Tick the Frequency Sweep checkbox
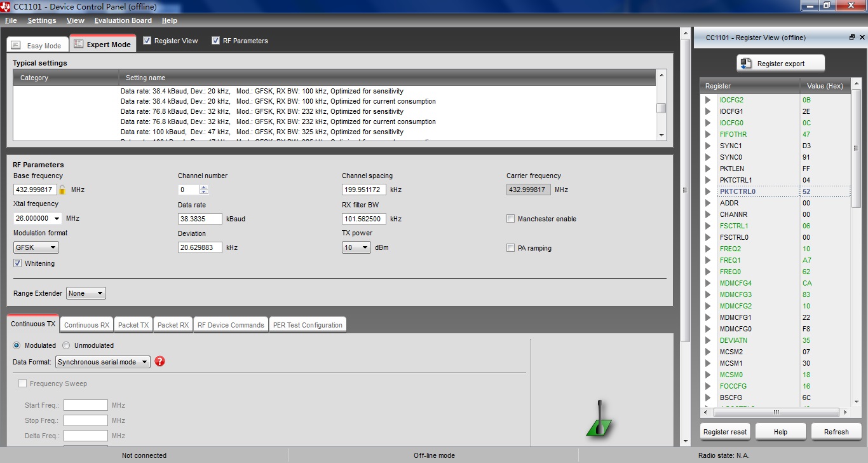 [23, 384]
